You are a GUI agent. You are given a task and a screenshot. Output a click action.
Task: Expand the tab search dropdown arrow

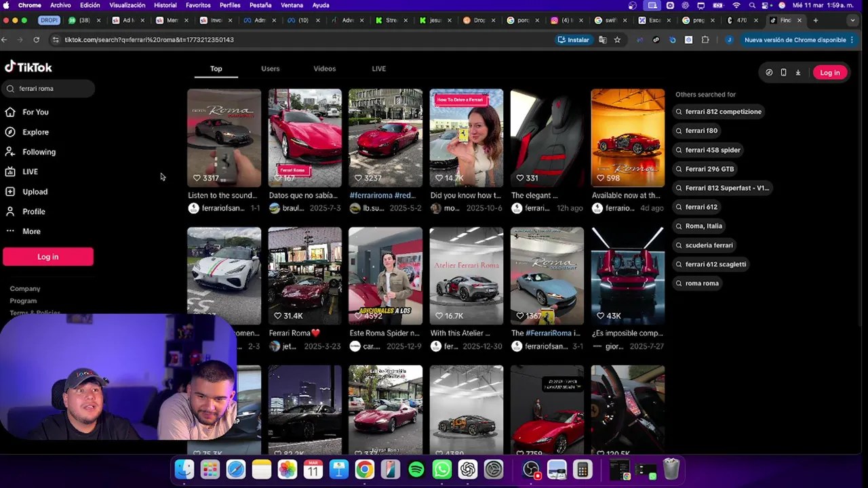click(852, 20)
